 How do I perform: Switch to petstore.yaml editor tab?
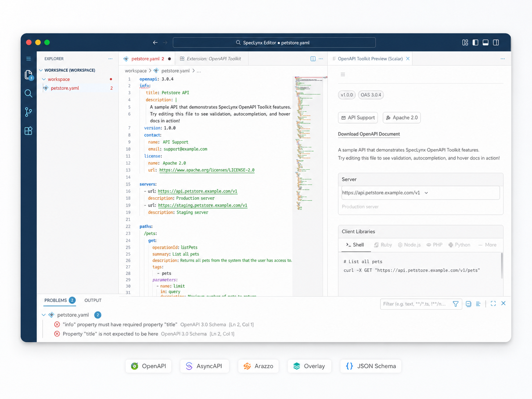point(147,59)
